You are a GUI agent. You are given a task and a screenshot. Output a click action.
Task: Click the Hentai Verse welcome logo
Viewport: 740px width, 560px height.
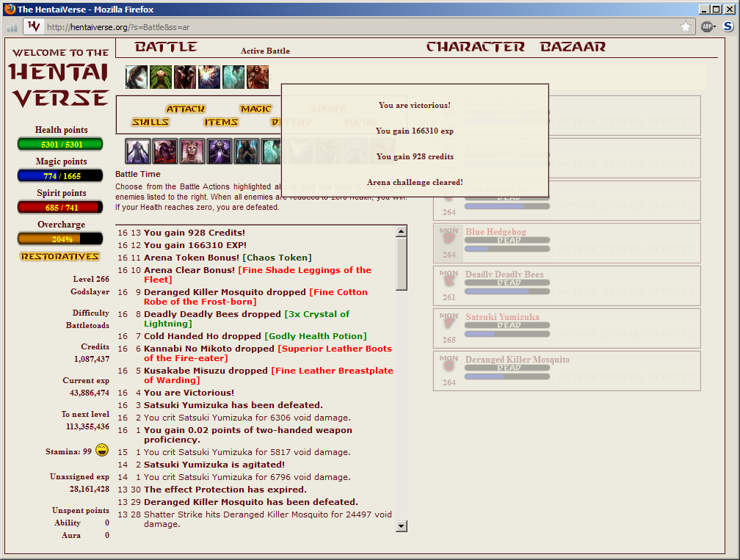click(x=60, y=79)
